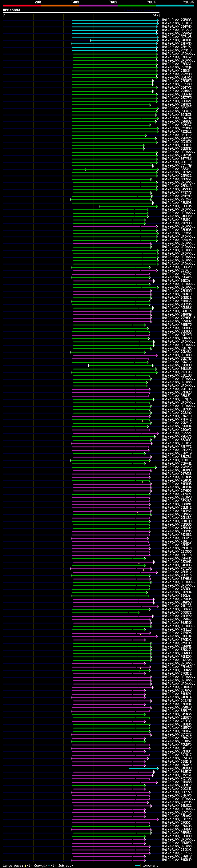Screen dimensions: 197x868
Task: Select the UniRef100_P28342 label
Action: pos(177,169)
